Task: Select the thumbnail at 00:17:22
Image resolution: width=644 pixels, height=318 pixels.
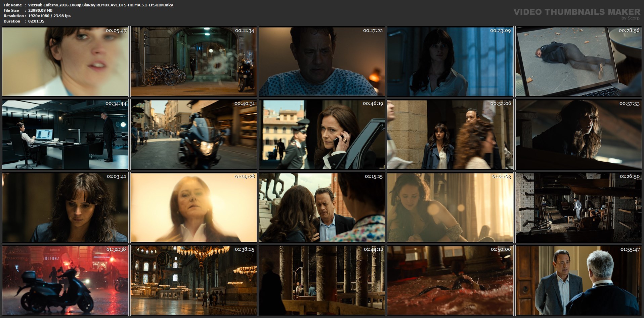Action: [x=322, y=62]
